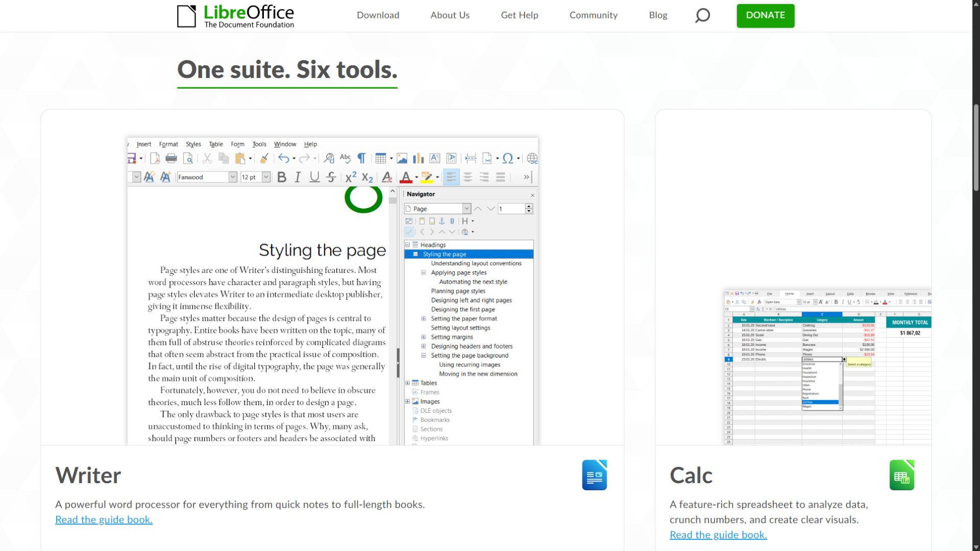This screenshot has height=551, width=980.
Task: Click the anchor icon in Navigator toolbar
Action: coord(442,221)
